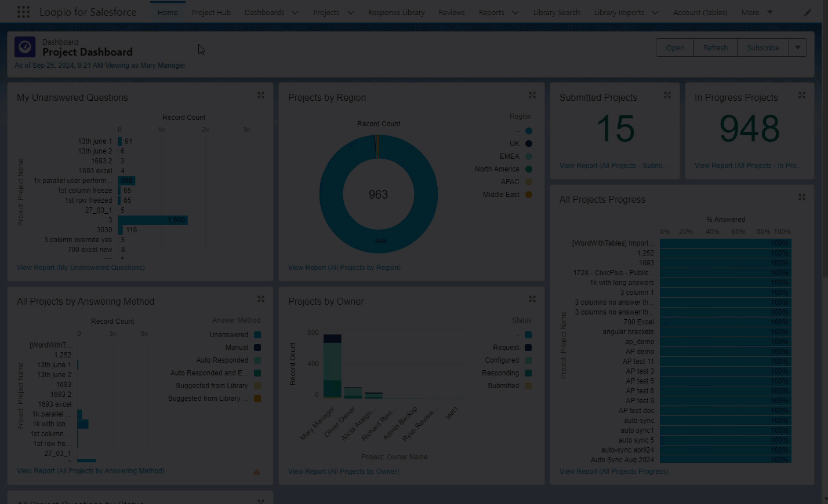Open the Response Library tab
The image size is (828, 504).
click(397, 12)
